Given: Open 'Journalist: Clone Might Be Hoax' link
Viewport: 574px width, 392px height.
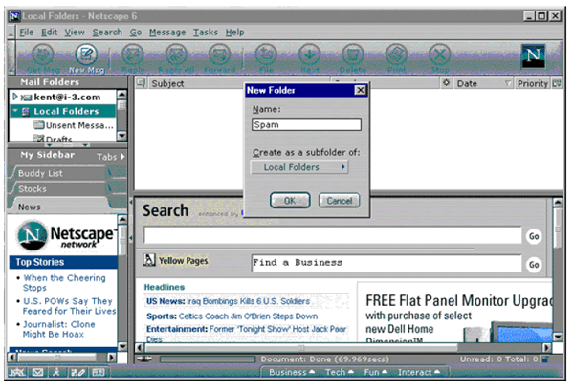Looking at the screenshot, I should click(58, 329).
